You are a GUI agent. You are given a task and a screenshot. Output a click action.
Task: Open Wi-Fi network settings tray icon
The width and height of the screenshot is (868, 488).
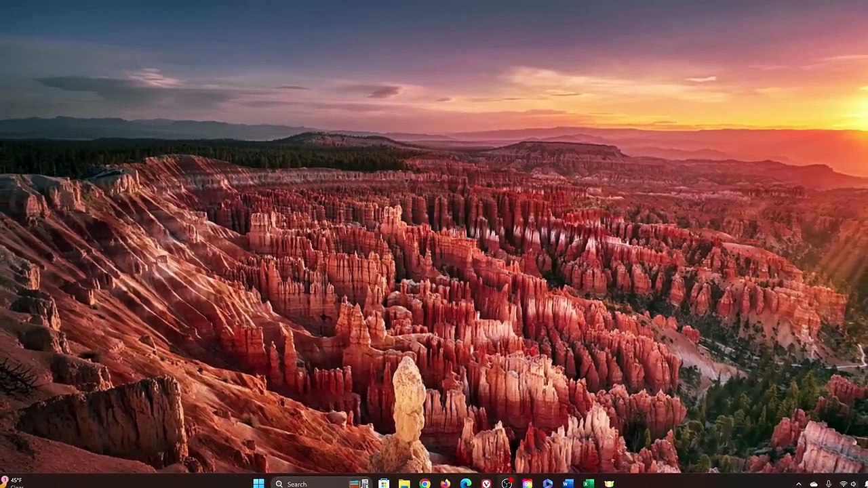pyautogui.click(x=844, y=484)
